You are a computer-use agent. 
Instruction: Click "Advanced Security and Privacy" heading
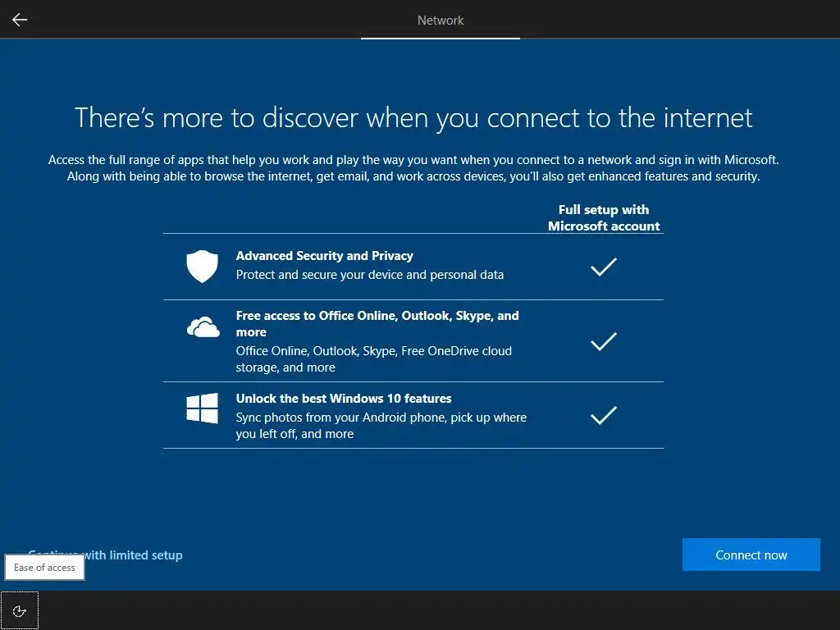[x=325, y=256]
